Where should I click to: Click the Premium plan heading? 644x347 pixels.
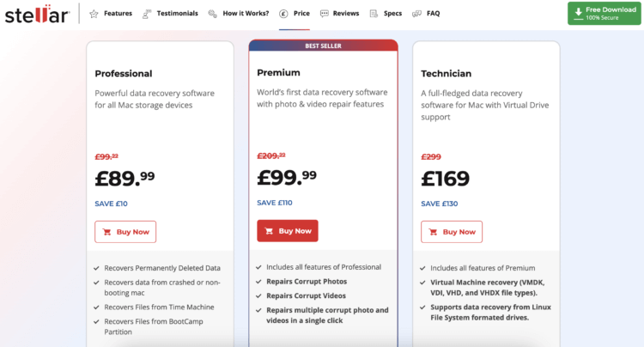pos(278,73)
